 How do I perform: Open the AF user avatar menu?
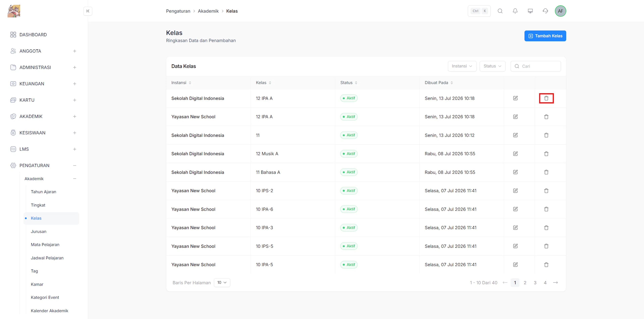560,11
